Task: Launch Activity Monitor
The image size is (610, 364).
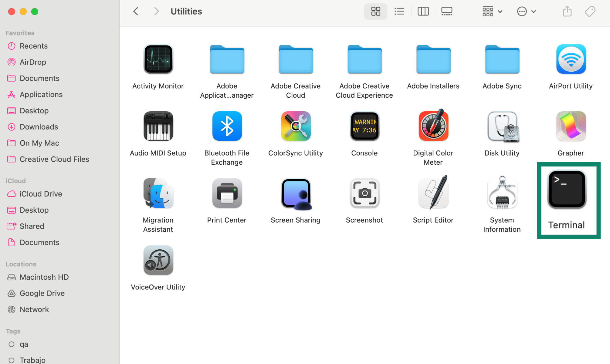Action: 158,59
